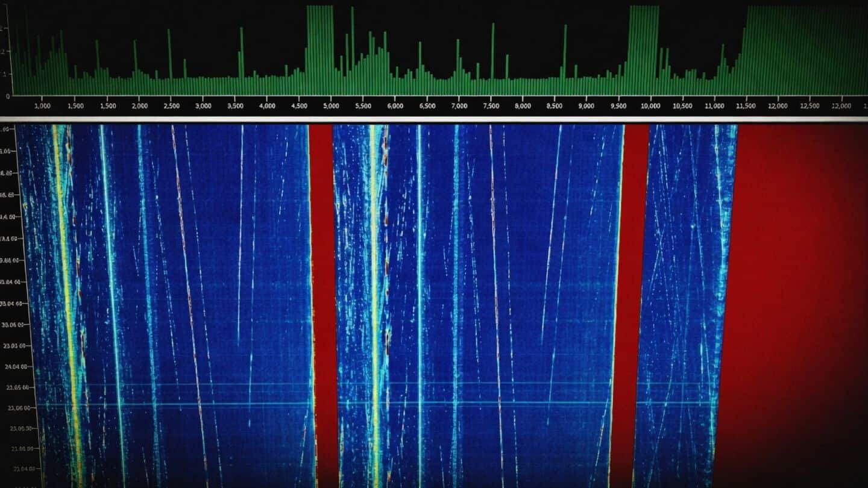Click the 9,500 frequency axis label
Viewport: 868px width, 488px height.
618,106
